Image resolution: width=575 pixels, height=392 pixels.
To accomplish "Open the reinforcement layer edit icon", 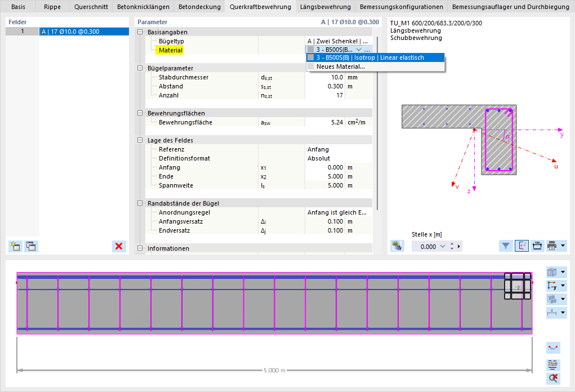I will pos(553,364).
